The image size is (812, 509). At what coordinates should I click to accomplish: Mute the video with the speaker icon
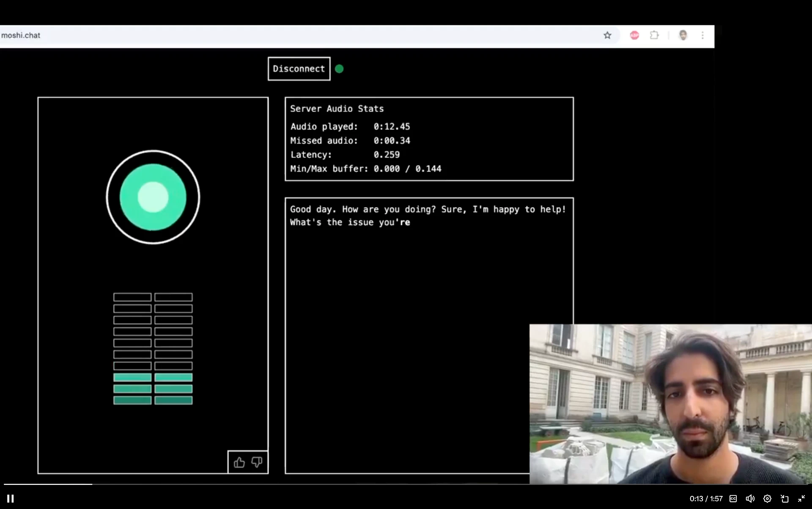point(750,499)
